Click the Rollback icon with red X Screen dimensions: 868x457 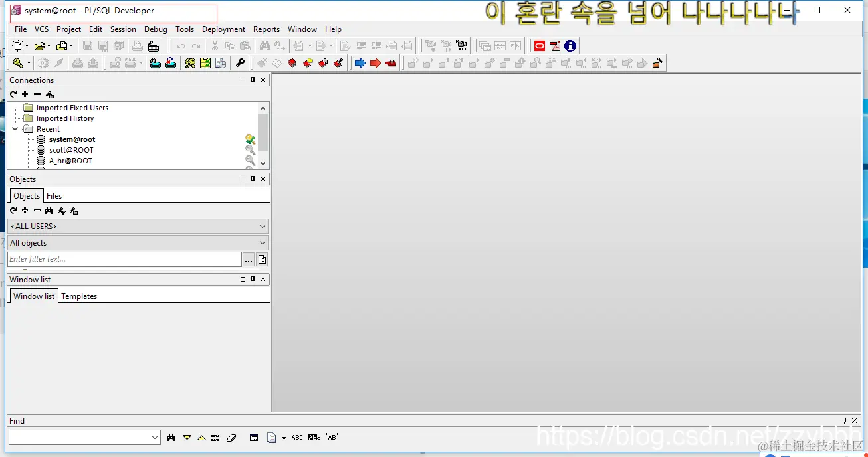pyautogui.click(x=171, y=63)
